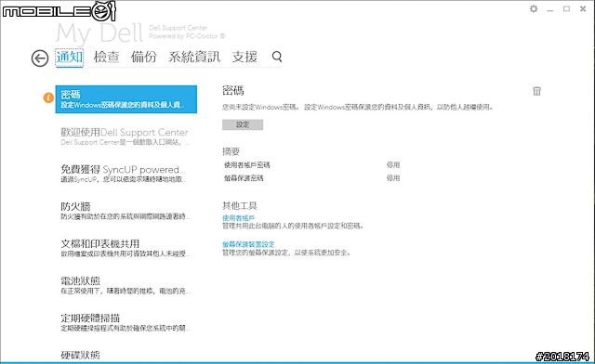Image resolution: width=595 pixels, height=364 pixels.
Task: Click the My Dell logo title
Action: coord(99,32)
